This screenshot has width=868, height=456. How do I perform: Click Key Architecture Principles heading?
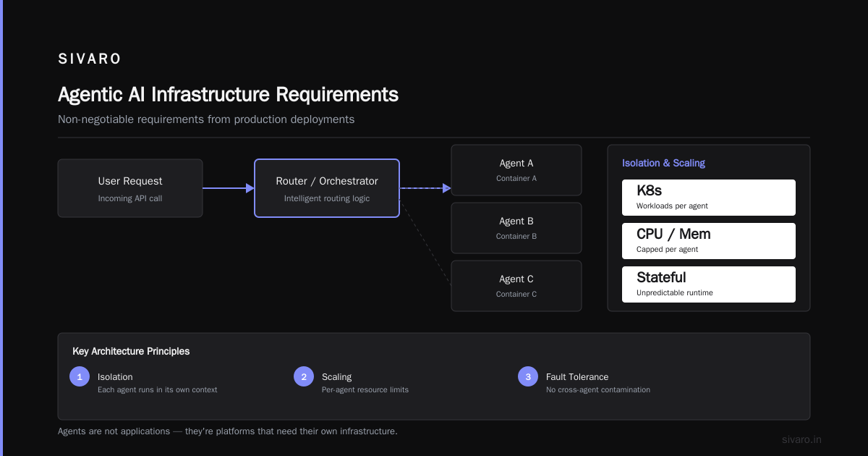[x=131, y=351]
